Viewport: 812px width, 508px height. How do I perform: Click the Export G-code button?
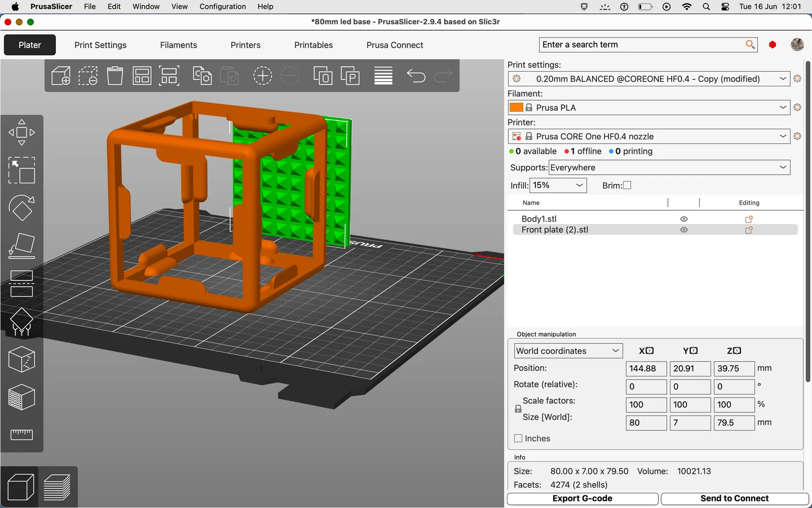(x=583, y=499)
